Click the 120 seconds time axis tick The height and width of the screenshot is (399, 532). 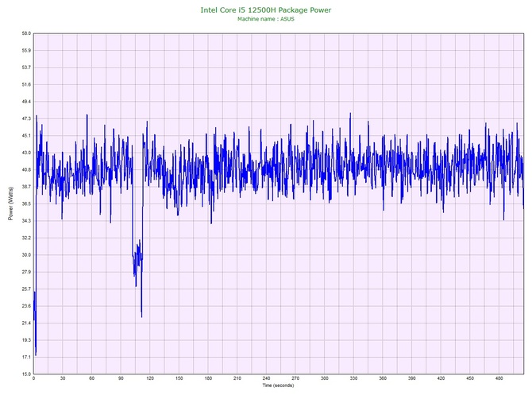coord(150,378)
